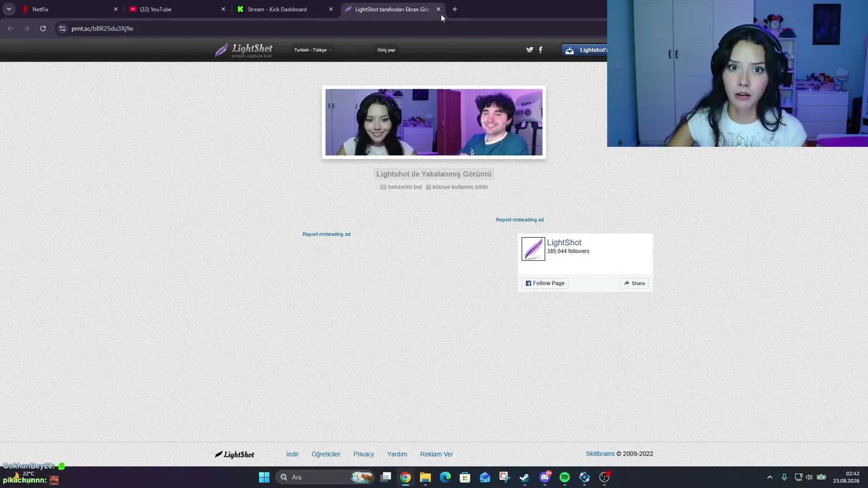Image resolution: width=868 pixels, height=488 pixels.
Task: Close the Kick Dashboard tab
Action: pyautogui.click(x=331, y=9)
